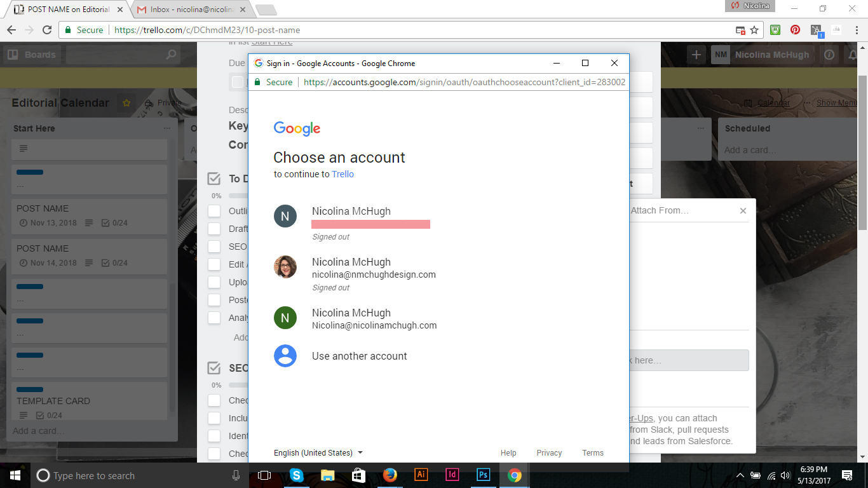This screenshot has width=868, height=488.
Task: Star the Editorial Calendar board
Action: (x=126, y=103)
